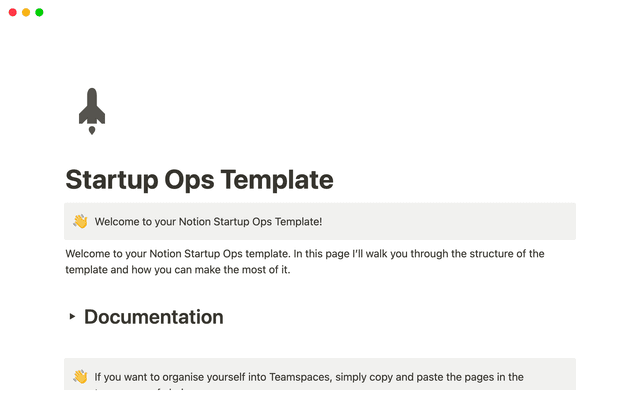
Task: Maximize the window with green button
Action: click(x=39, y=12)
